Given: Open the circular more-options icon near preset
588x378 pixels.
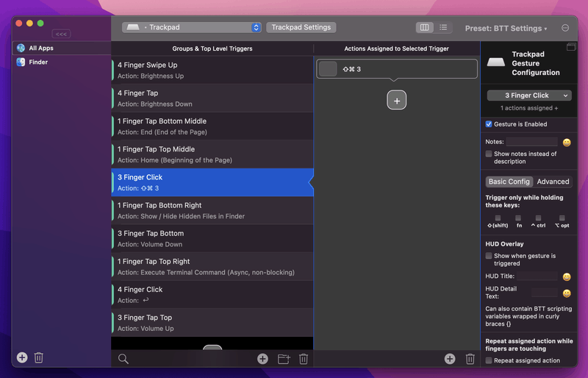Looking at the screenshot, I should click(565, 28).
